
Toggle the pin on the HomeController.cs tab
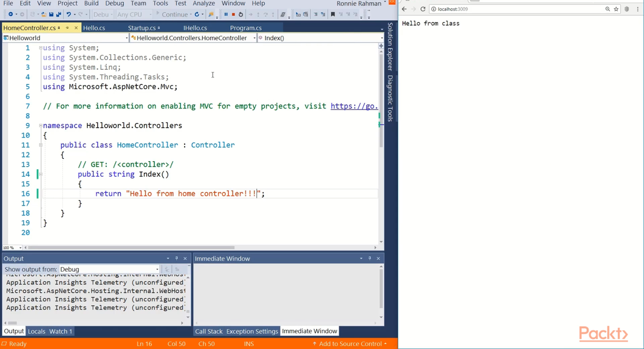[x=67, y=28]
